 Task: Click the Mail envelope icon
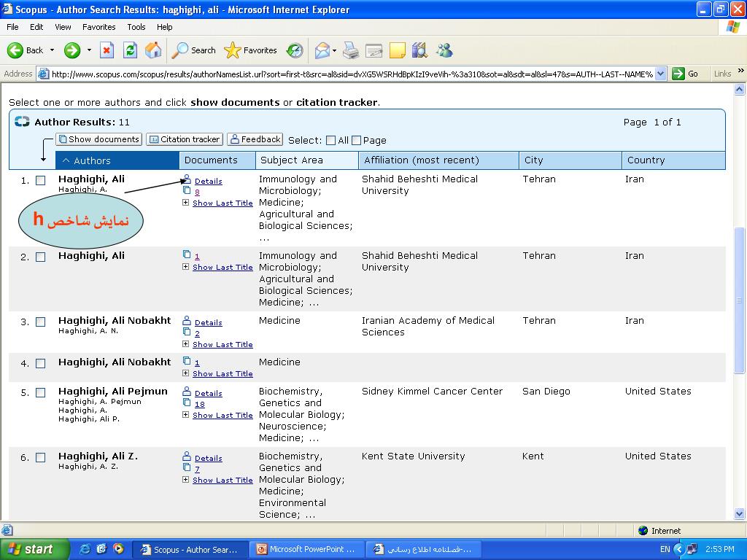pos(322,50)
